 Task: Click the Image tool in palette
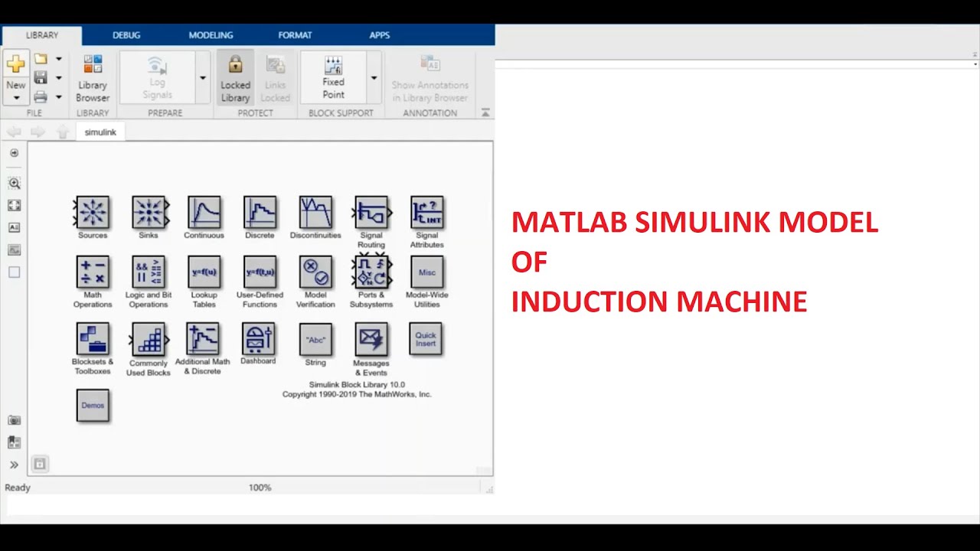point(14,249)
